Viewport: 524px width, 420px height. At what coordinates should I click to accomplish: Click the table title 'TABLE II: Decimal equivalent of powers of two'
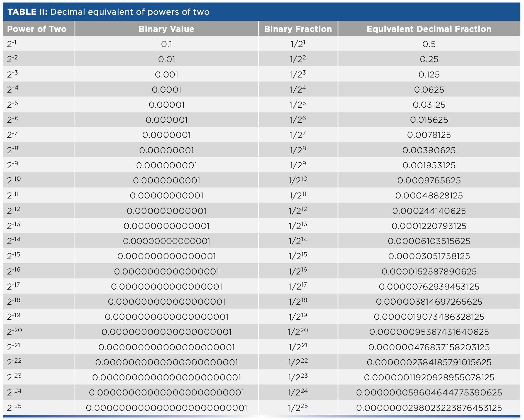108,12
